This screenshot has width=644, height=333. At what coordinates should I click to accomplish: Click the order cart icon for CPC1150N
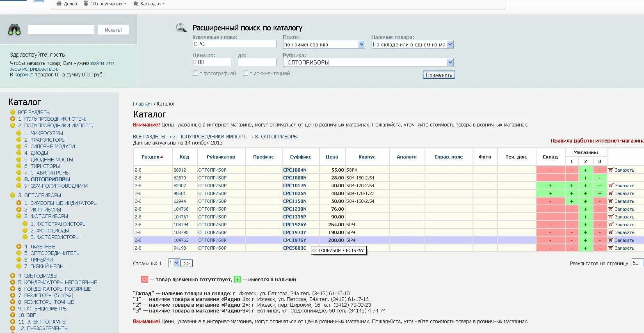[x=611, y=201]
